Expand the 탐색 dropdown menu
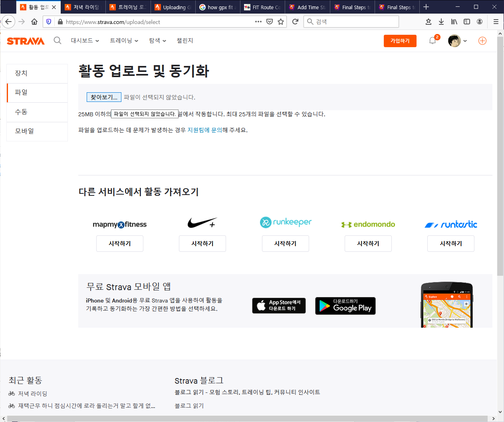This screenshot has height=422, width=504. click(x=157, y=41)
